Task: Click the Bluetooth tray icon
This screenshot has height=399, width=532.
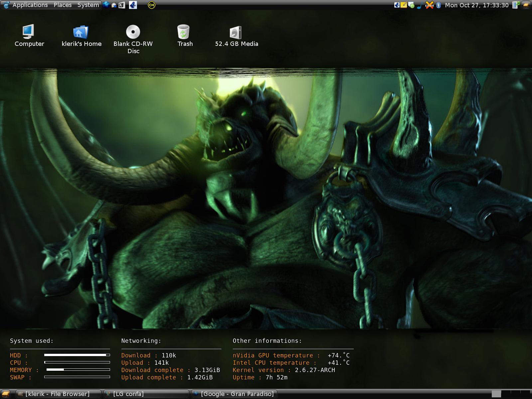Action: (x=438, y=5)
